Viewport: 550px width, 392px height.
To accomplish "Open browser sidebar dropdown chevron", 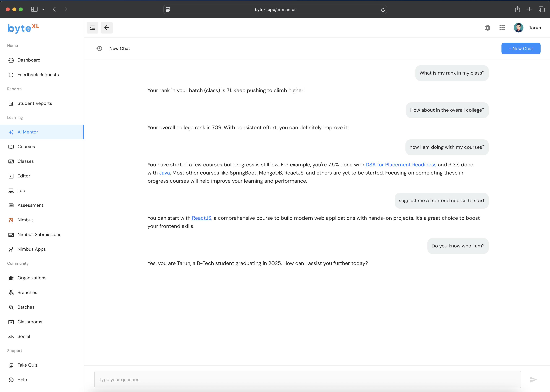I will pos(43,9).
